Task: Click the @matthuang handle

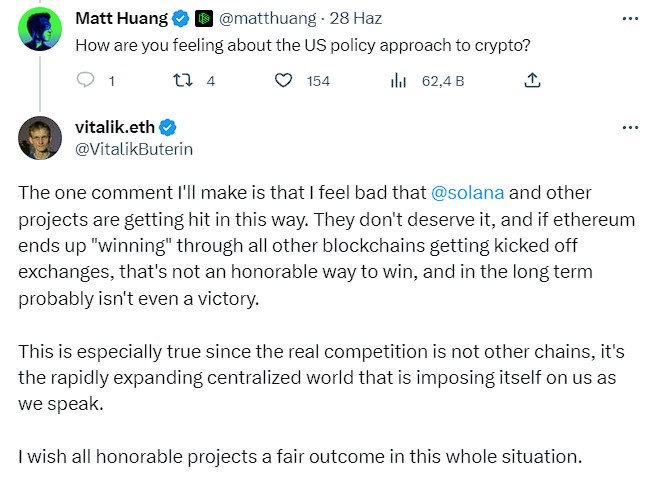Action: [x=267, y=19]
